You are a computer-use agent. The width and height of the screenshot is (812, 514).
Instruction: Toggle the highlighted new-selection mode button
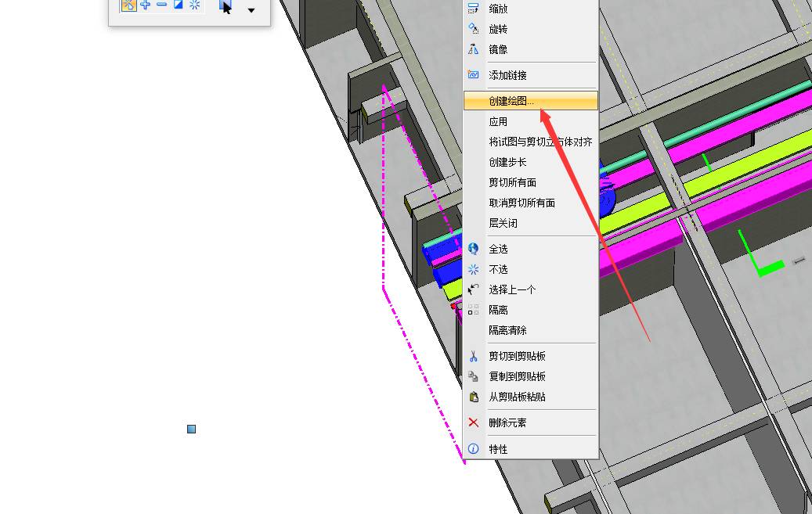128,5
